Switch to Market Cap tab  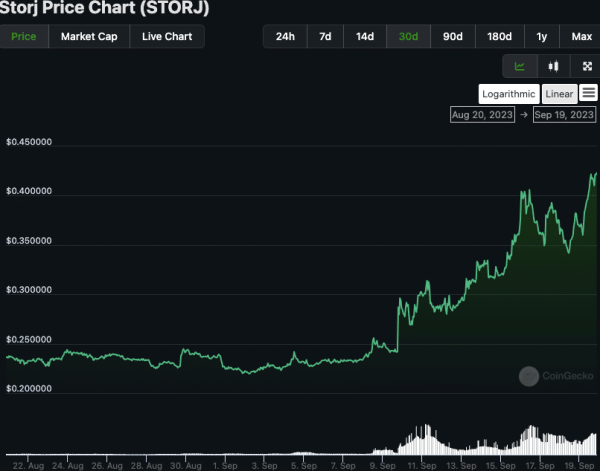click(90, 37)
